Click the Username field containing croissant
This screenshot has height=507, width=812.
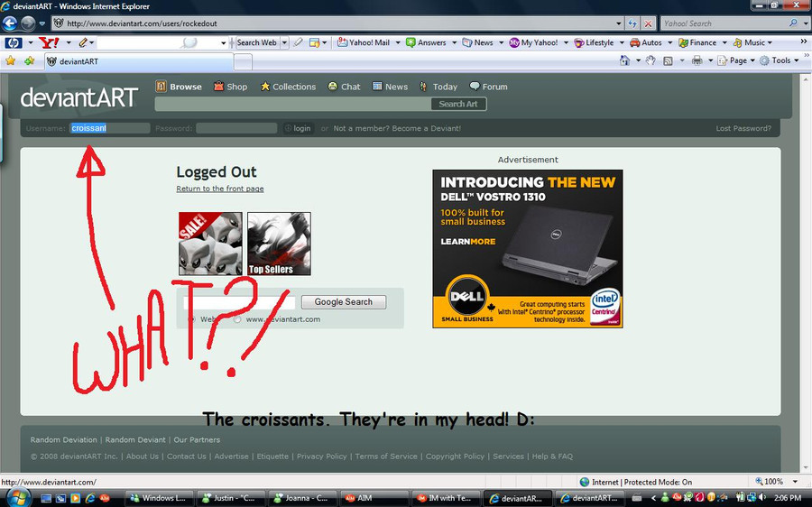coord(110,128)
